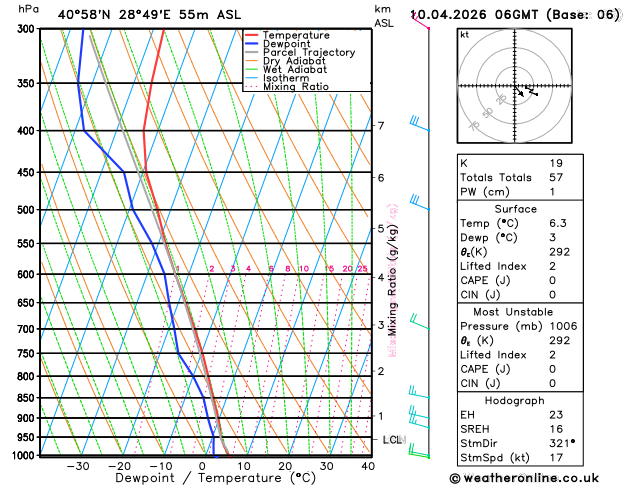Click the '−20' temperature axis label
The width and height of the screenshot is (629, 486).
coord(119,466)
